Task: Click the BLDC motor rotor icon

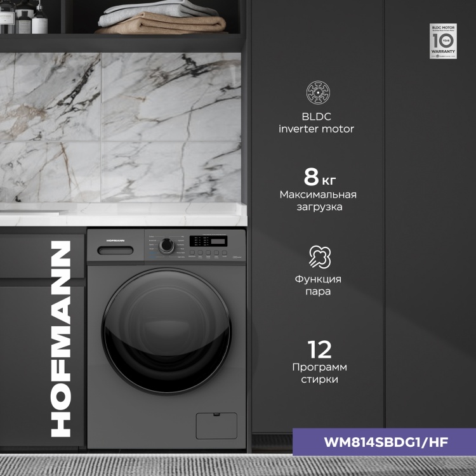Action: pos(318,92)
